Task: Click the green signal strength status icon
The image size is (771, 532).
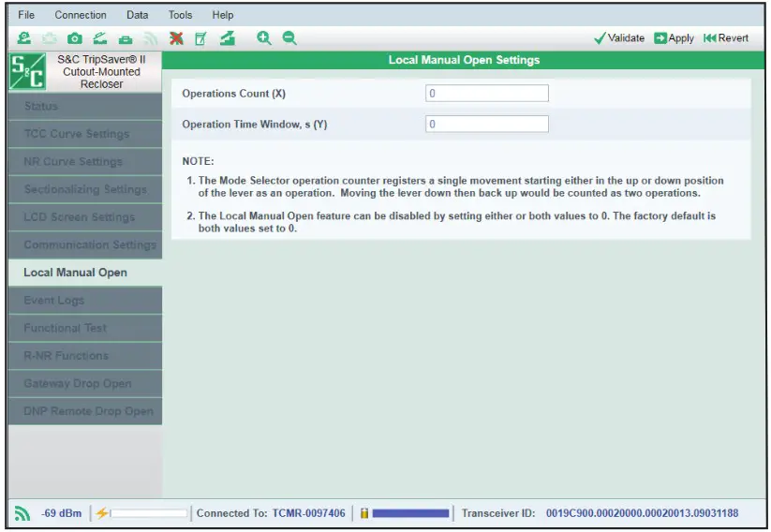Action: click(22, 513)
